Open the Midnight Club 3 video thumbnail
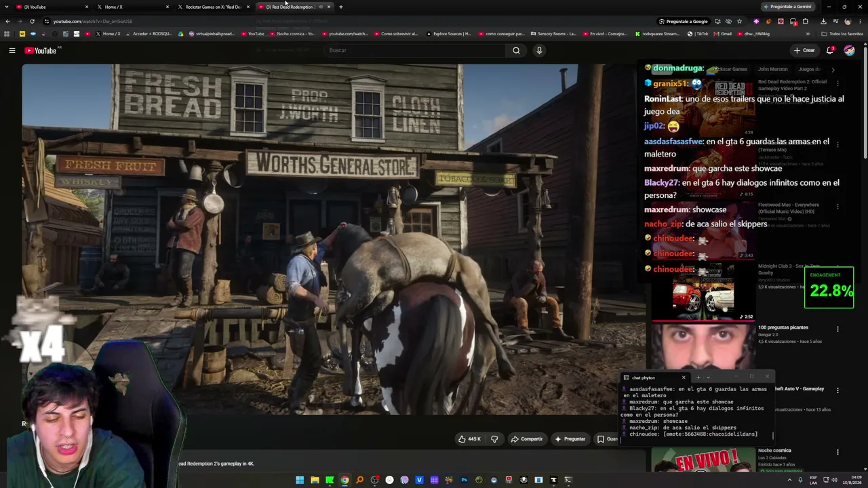 (703, 291)
